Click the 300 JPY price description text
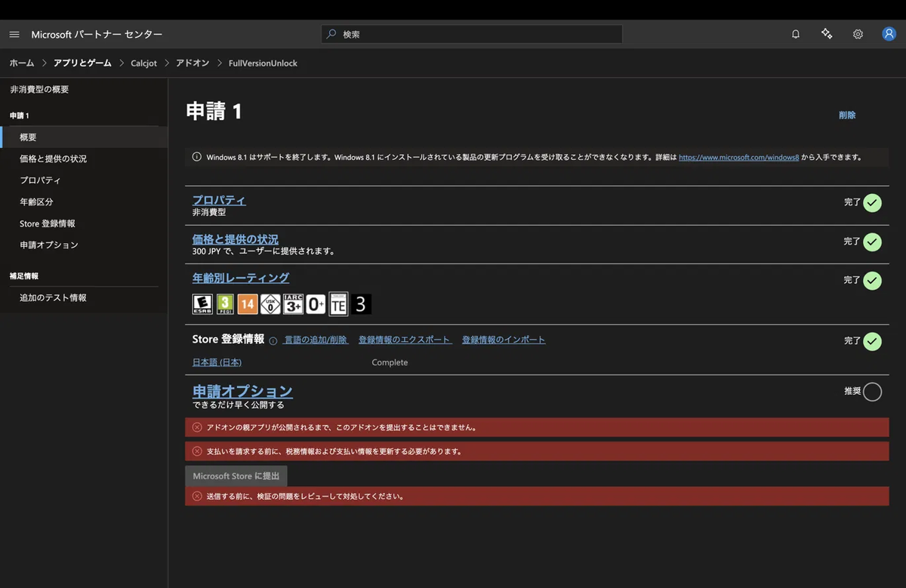The width and height of the screenshot is (906, 588). [263, 251]
